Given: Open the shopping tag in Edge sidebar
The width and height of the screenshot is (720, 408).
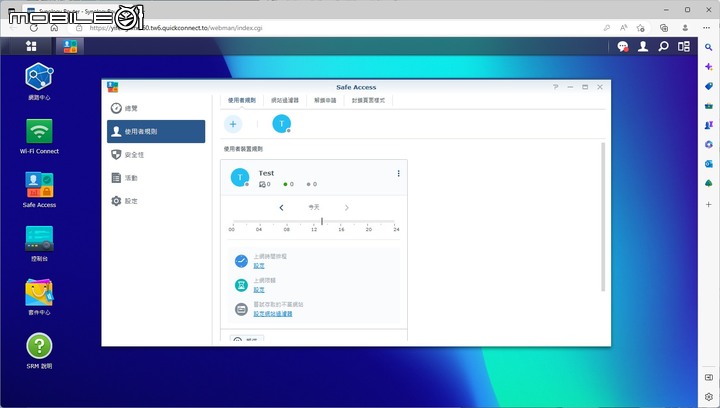Looking at the screenshot, I should coord(709,86).
